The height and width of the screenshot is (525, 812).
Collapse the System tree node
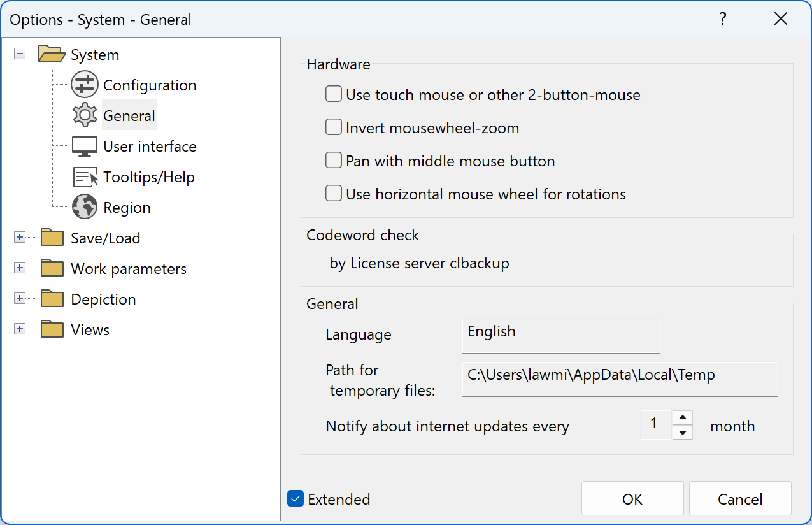tap(20, 55)
